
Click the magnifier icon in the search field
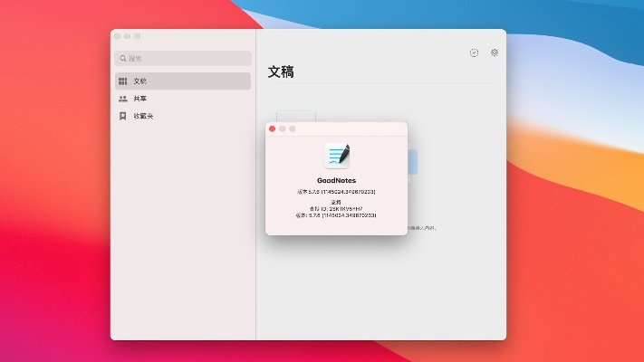[123, 58]
